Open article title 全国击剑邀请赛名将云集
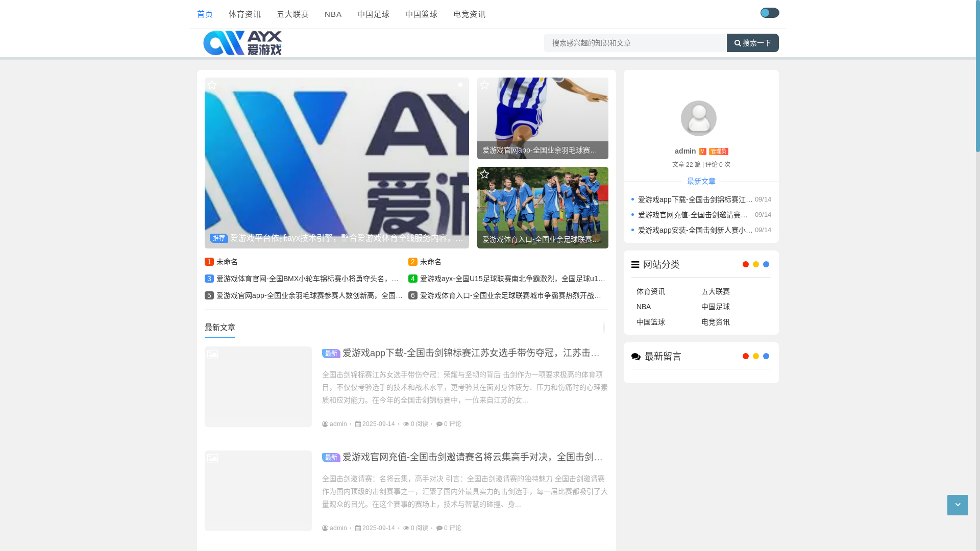 (473, 457)
